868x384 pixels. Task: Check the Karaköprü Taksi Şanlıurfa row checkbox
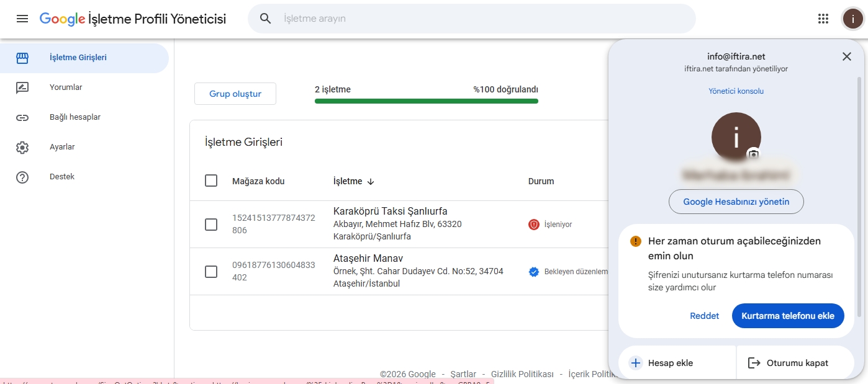click(x=211, y=225)
